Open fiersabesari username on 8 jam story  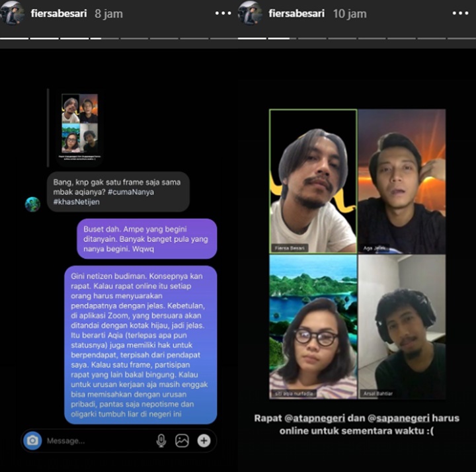59,14
